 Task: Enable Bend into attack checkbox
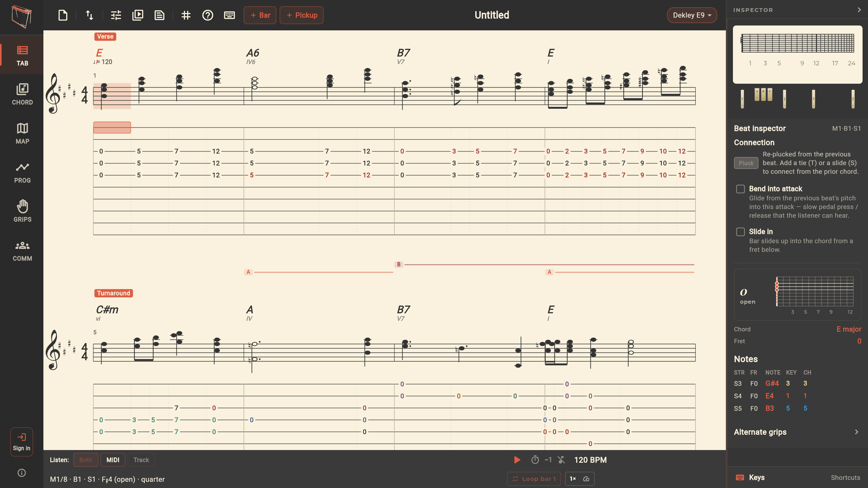740,189
